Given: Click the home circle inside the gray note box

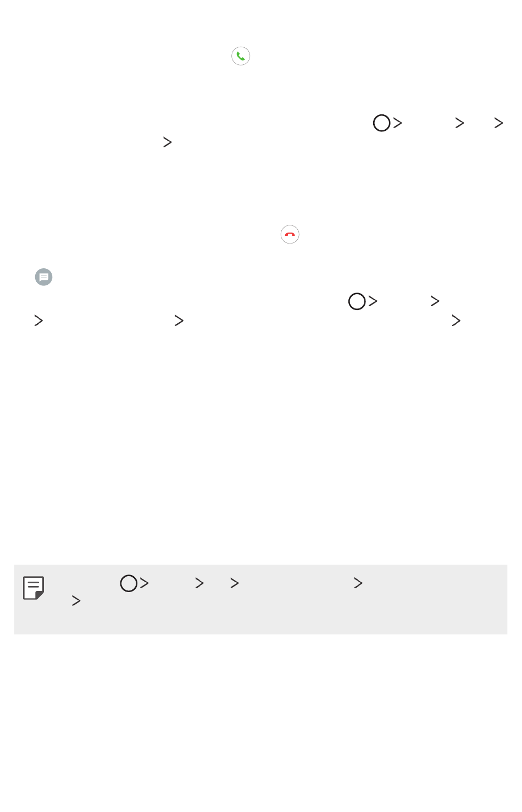Looking at the screenshot, I should click(x=129, y=583).
